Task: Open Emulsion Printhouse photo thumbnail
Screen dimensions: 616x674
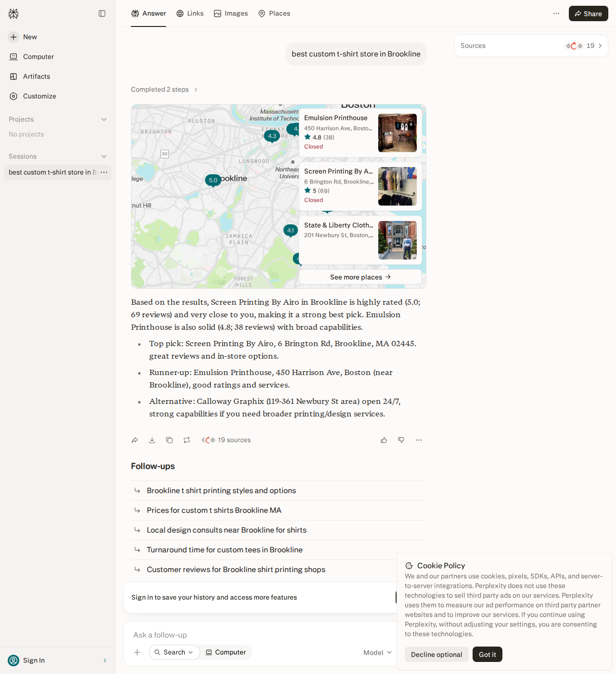Action: (398, 133)
